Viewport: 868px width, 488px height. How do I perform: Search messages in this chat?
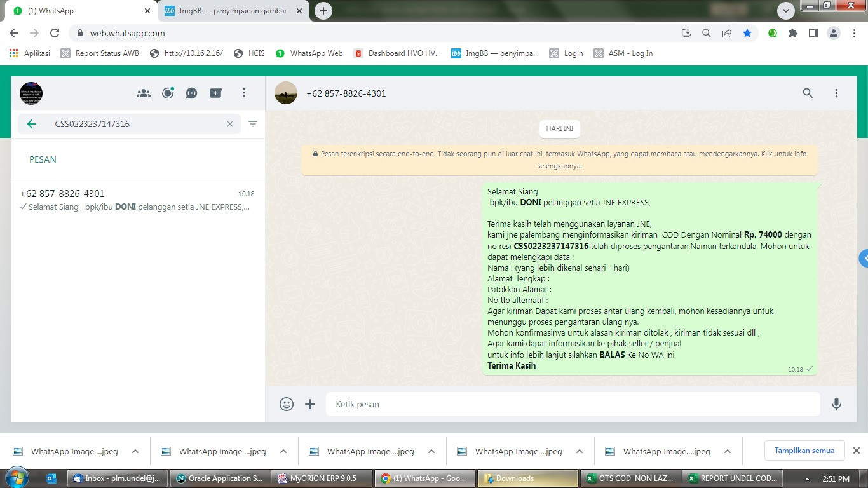point(808,93)
